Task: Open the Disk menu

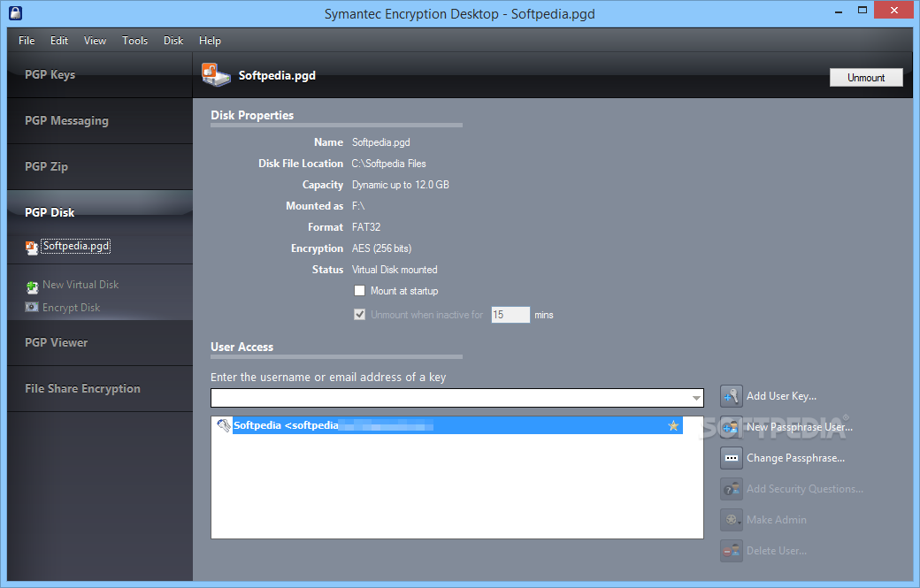Action: pyautogui.click(x=173, y=41)
